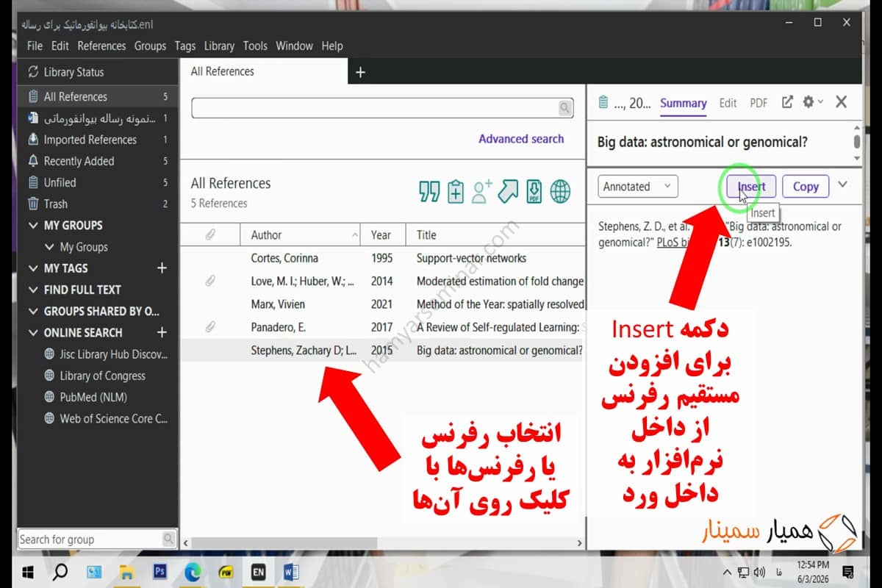Open Photoshop from the taskbar
882x588 pixels.
pyautogui.click(x=160, y=571)
